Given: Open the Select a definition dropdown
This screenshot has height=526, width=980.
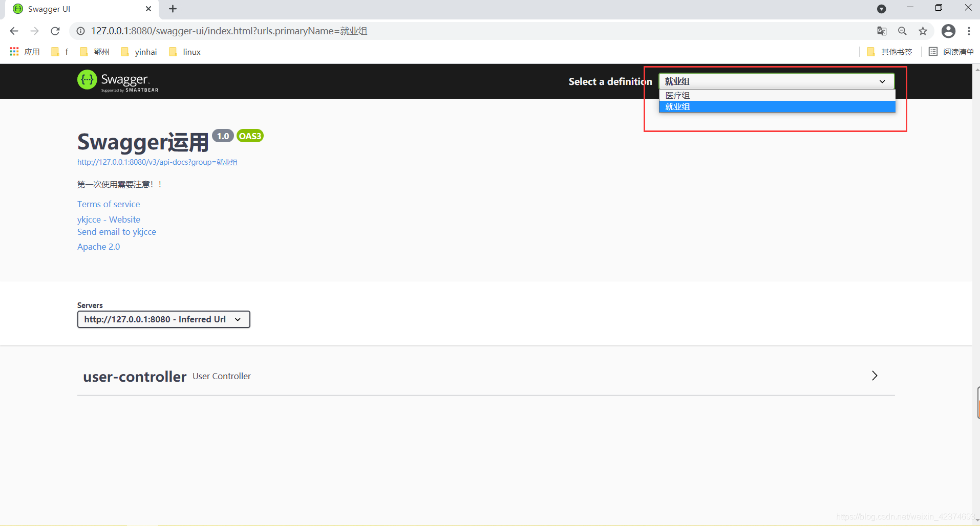Looking at the screenshot, I should tap(776, 81).
